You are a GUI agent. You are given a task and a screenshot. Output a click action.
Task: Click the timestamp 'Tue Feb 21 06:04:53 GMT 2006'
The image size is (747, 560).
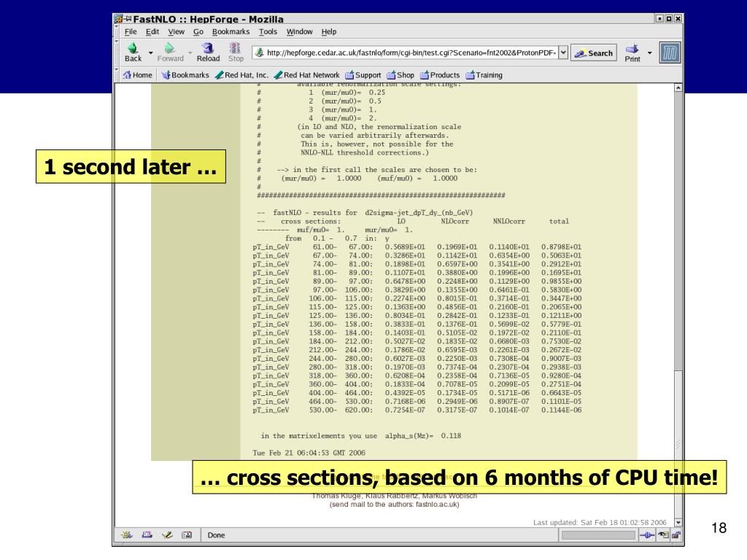(x=309, y=452)
